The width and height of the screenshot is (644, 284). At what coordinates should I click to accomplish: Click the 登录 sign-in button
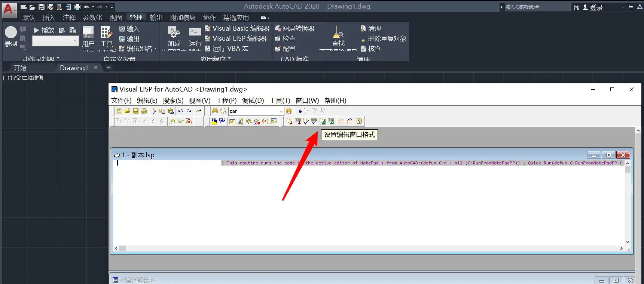[x=593, y=7]
